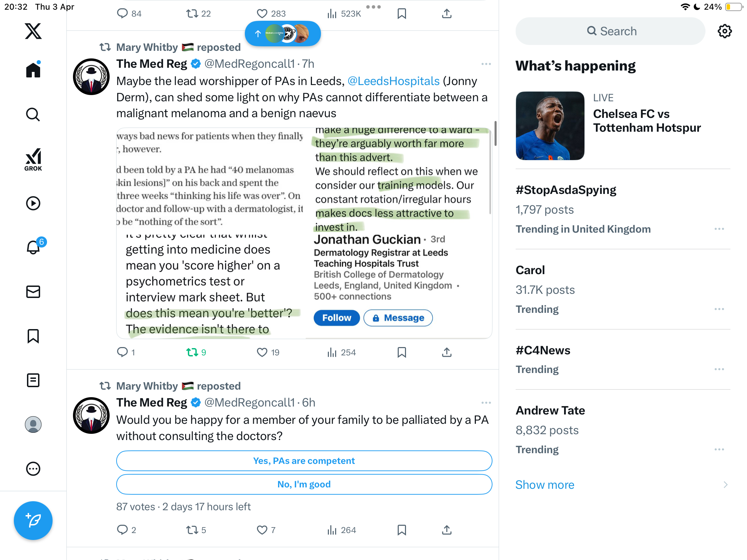Go to Home via house icon
This screenshot has height=560, width=747.
tap(33, 70)
